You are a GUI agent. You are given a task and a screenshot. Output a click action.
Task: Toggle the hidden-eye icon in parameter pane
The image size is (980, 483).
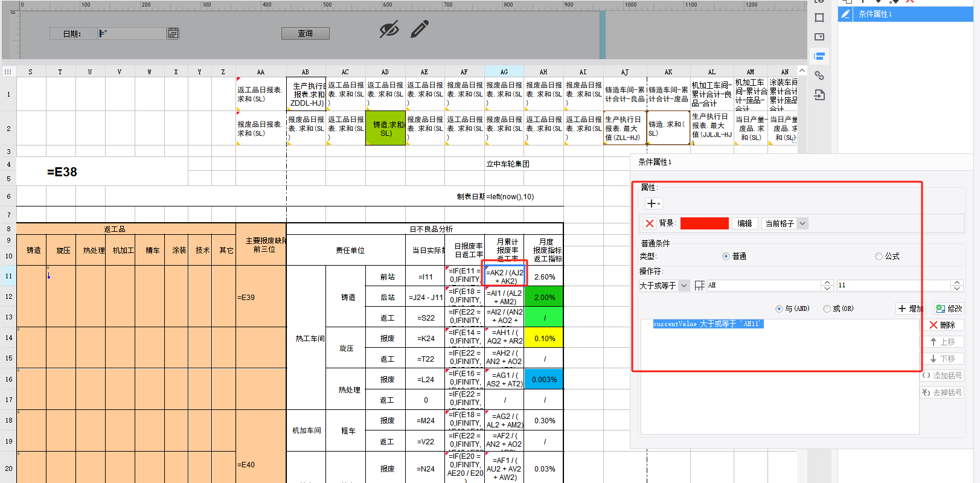pyautogui.click(x=389, y=29)
